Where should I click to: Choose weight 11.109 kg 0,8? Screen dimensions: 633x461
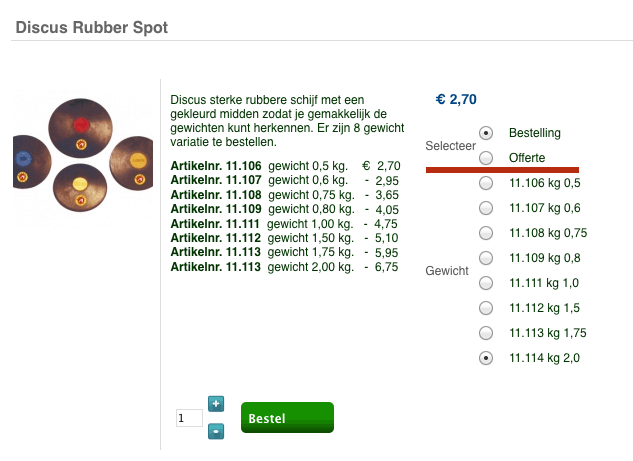click(x=486, y=258)
